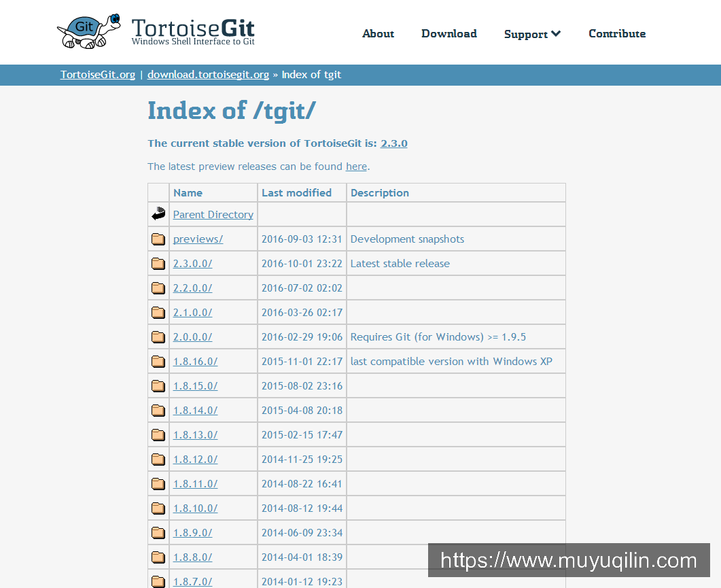Click the Name column header
721x588 pixels.
pos(188,193)
